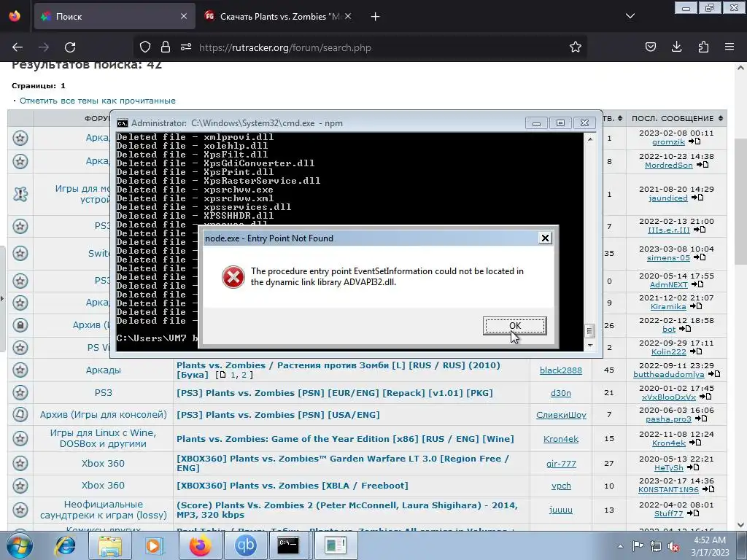Close the Поиск tab
This screenshot has width=747, height=560.
[x=184, y=17]
